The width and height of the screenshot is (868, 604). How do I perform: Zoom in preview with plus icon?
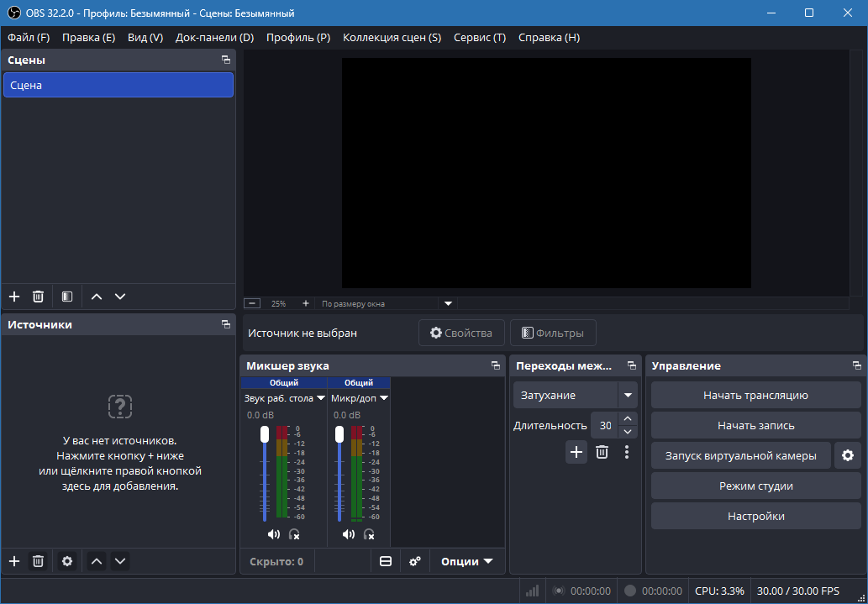(306, 303)
